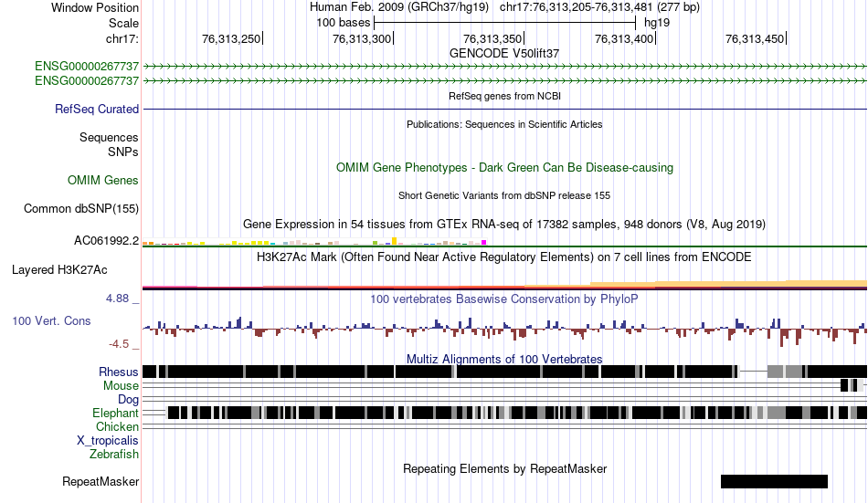Click the hg19 label beside the scale bar
This screenshot has width=868, height=503.
657,23
